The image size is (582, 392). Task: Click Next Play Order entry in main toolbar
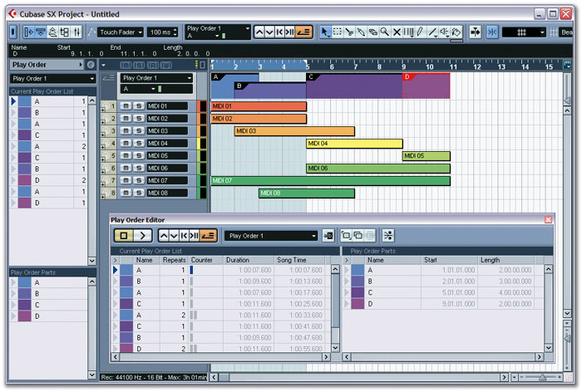tap(269, 32)
